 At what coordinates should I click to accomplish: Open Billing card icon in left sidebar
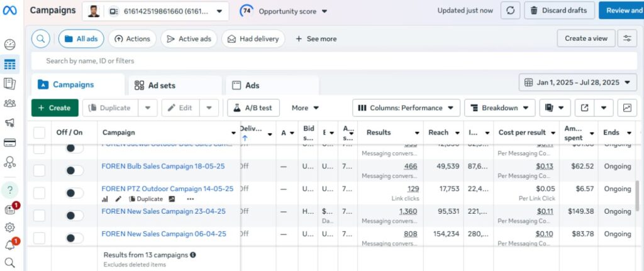point(9,142)
